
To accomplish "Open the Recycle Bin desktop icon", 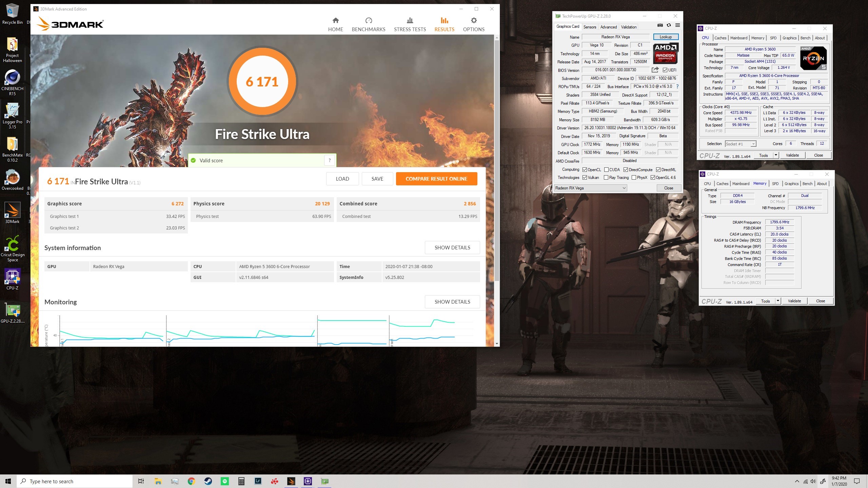I will pyautogui.click(x=12, y=14).
